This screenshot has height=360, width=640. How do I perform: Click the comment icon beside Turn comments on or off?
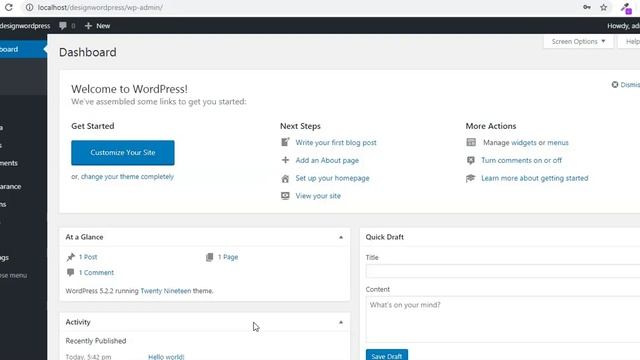click(471, 160)
